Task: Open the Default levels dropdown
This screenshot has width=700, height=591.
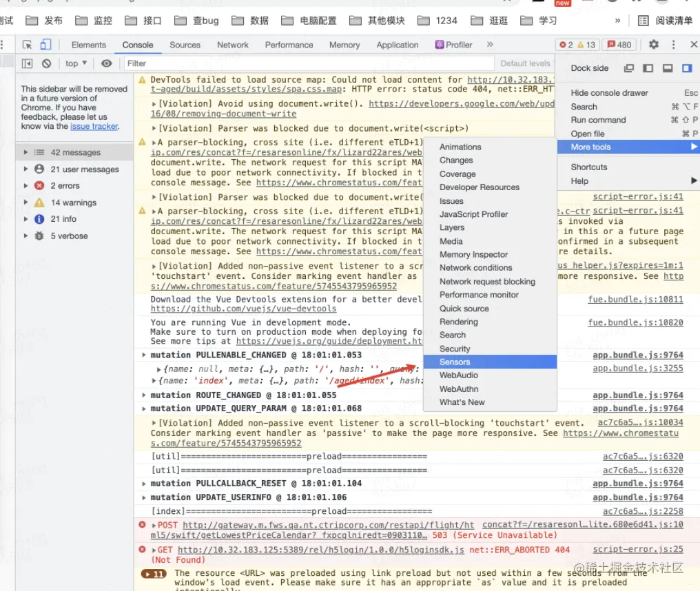Action: point(525,63)
